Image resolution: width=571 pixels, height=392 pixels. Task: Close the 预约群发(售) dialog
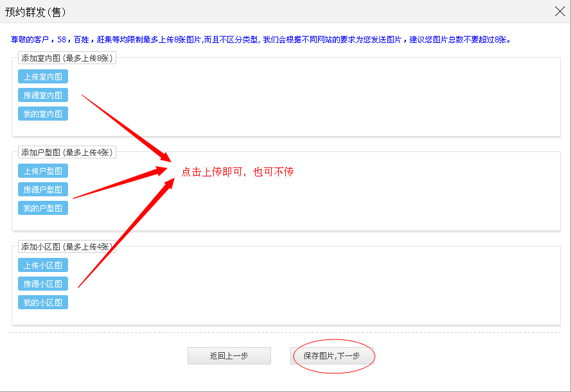point(559,12)
